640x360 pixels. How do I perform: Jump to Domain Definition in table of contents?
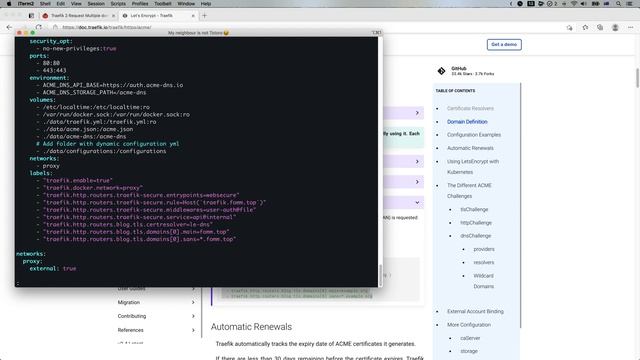point(467,122)
